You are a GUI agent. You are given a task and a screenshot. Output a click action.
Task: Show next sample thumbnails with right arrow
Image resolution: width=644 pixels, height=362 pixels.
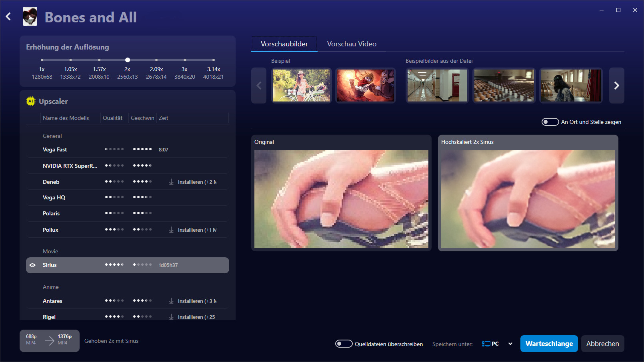[x=617, y=86]
